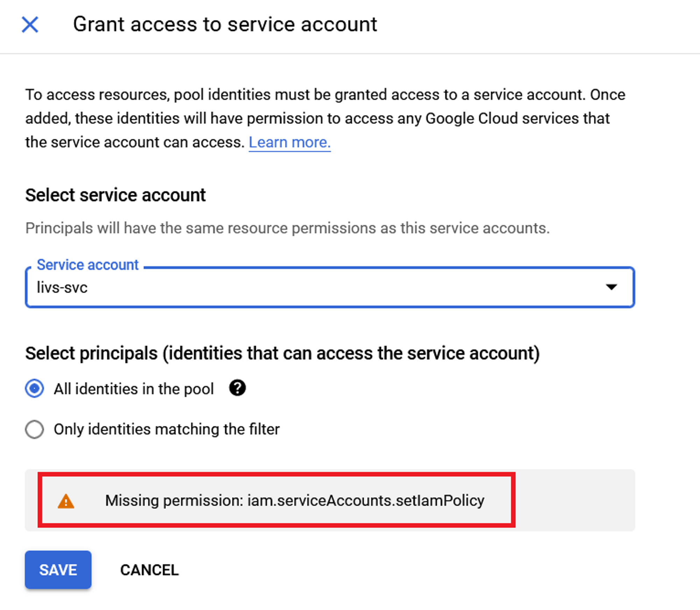Click the selected livs-svc value text
The image size is (700, 610).
point(62,287)
